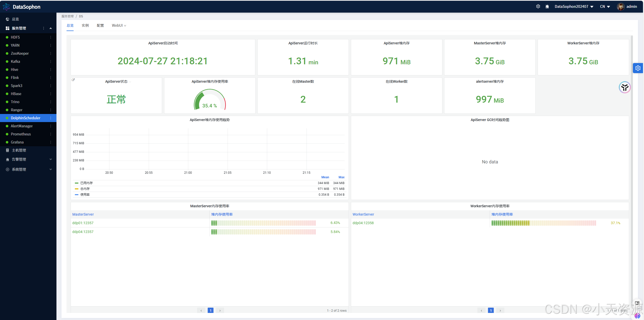Open alarm bell notifications
The image size is (644, 320).
[x=547, y=7]
